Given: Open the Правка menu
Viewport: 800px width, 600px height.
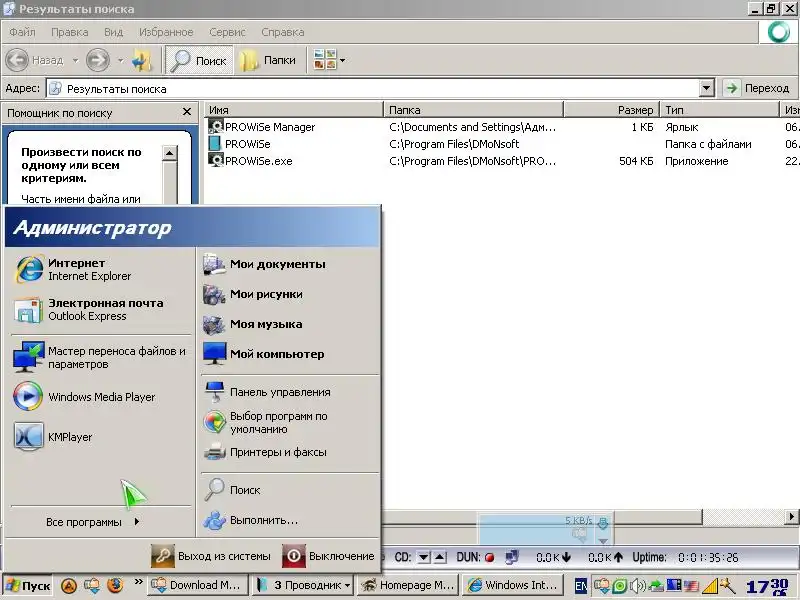Looking at the screenshot, I should pos(69,32).
